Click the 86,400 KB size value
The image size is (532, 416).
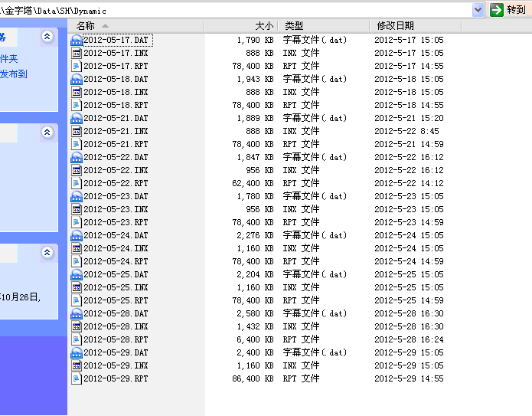coord(253,378)
